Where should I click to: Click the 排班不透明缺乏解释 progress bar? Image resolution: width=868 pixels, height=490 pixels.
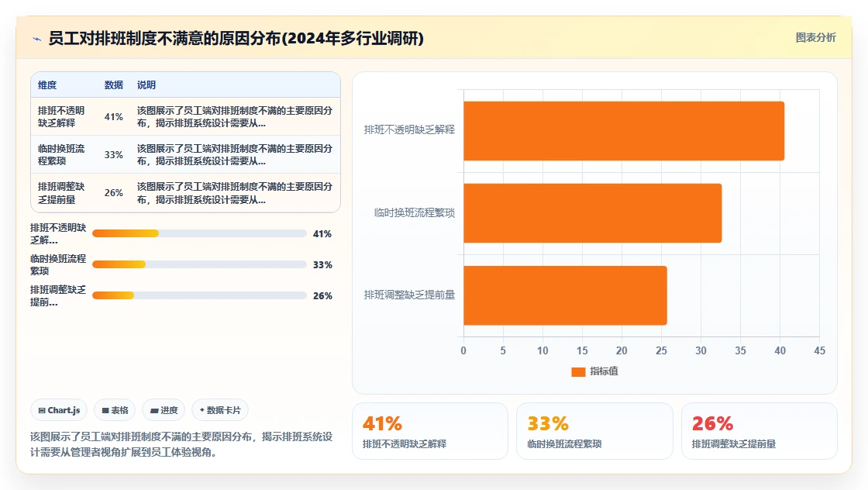click(x=199, y=233)
